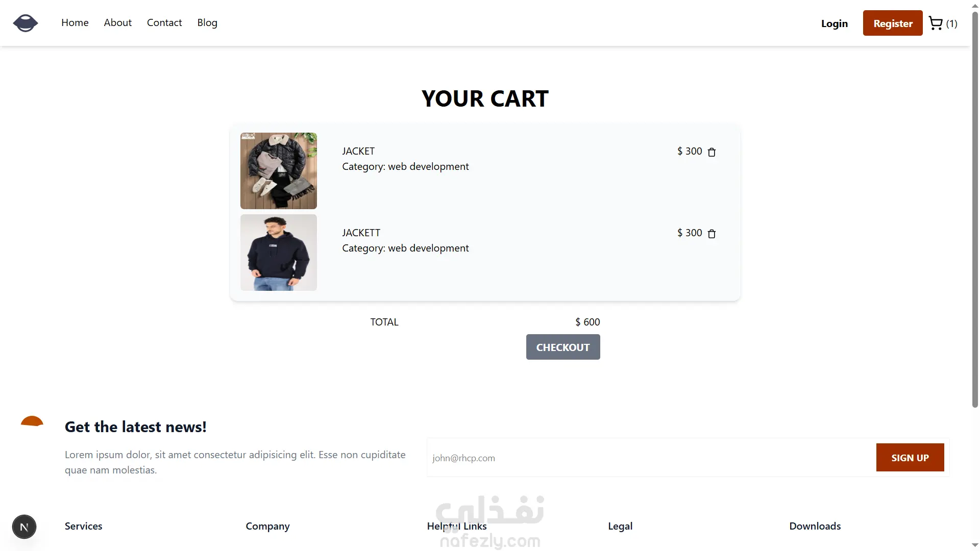
Task: Click the site logo in the navbar
Action: click(x=26, y=23)
